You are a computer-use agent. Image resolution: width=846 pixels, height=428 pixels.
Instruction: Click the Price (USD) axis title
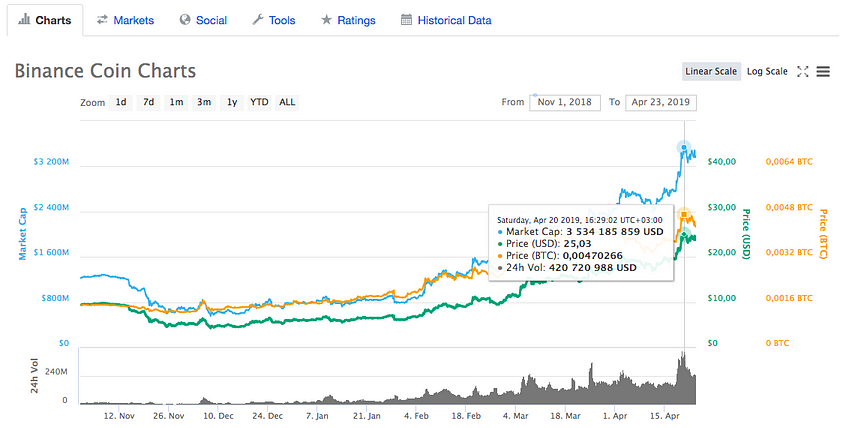pyautogui.click(x=747, y=234)
